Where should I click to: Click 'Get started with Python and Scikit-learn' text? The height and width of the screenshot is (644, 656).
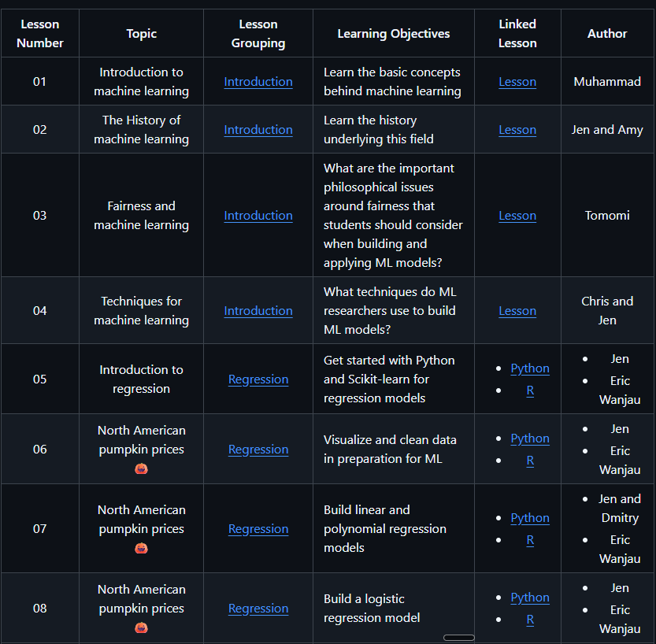point(389,379)
